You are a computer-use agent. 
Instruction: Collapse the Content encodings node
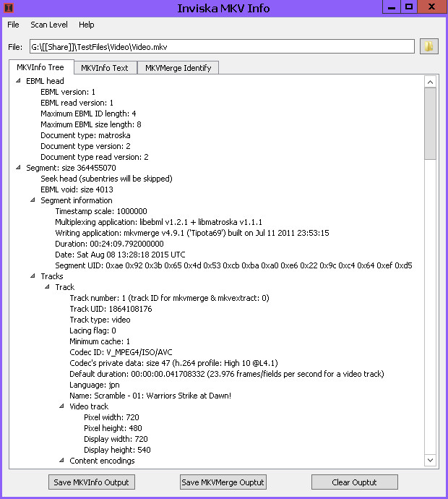[61, 461]
